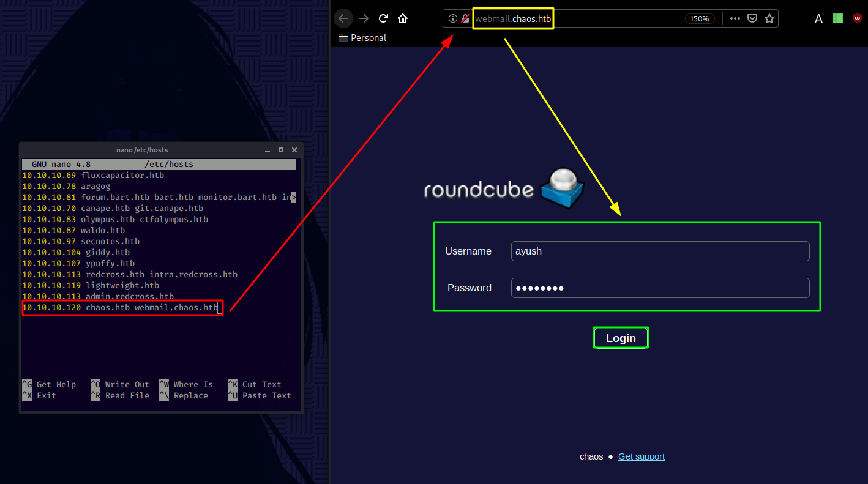Viewport: 868px width, 484px height.
Task: Go forward with the browser forward arrow
Action: click(x=364, y=18)
